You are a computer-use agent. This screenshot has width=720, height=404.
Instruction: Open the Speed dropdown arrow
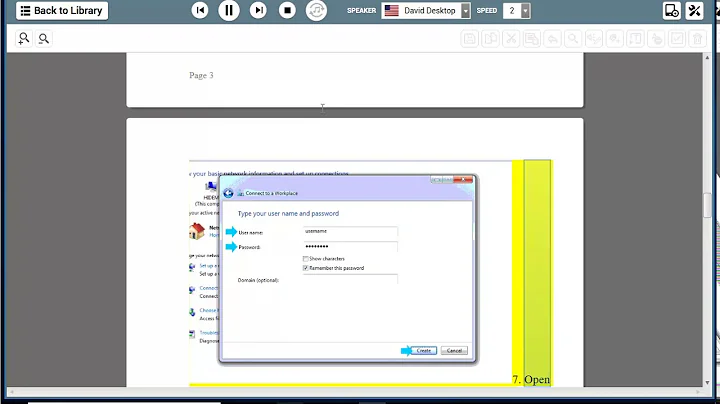[526, 11]
